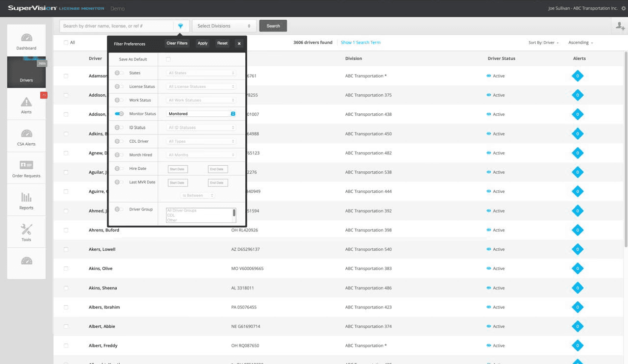Open the Alerts warning triangle icon
Screen dimensions: 628x364
coord(26,102)
